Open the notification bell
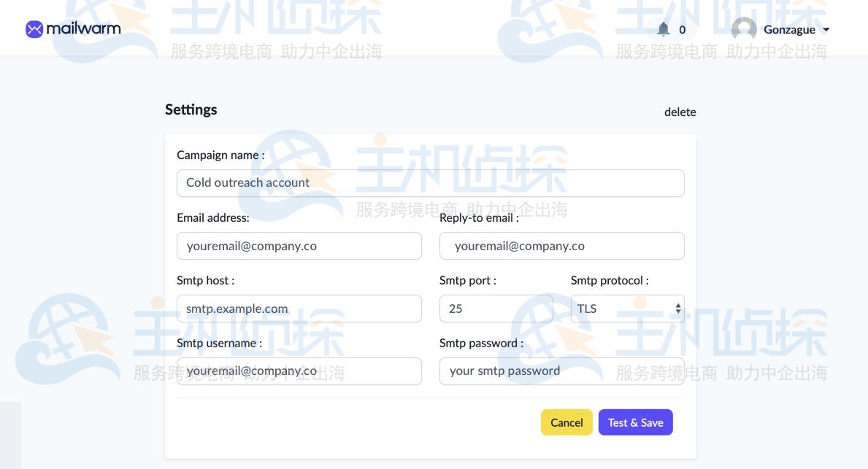This screenshot has width=868, height=469. point(663,29)
